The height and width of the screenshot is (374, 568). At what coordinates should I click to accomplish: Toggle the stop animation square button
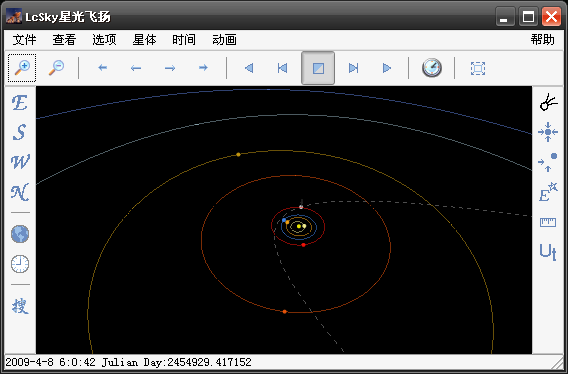[318, 68]
